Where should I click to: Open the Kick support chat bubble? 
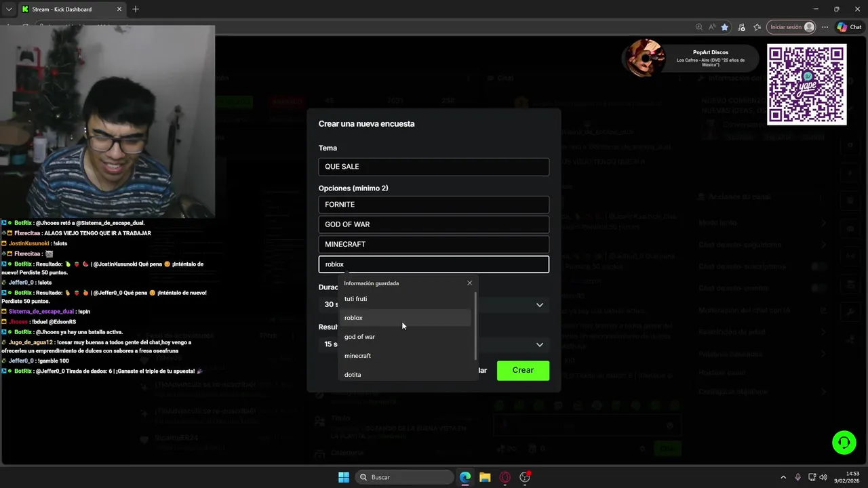pos(844,443)
